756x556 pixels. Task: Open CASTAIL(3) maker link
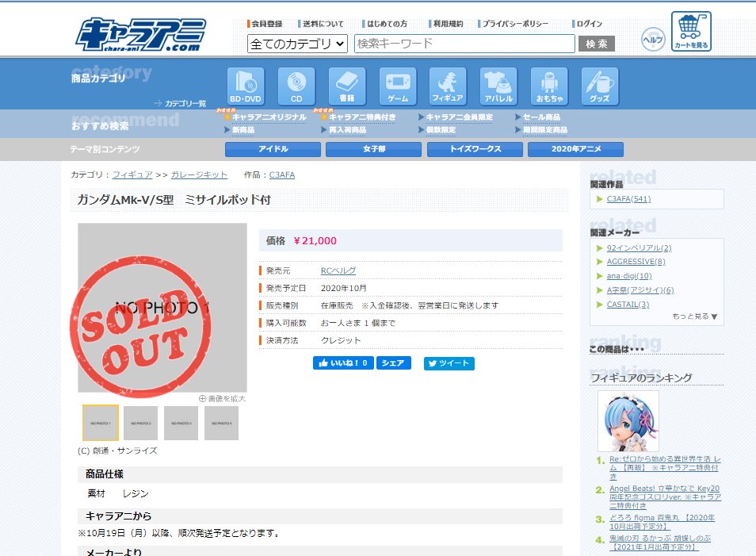[x=628, y=305]
